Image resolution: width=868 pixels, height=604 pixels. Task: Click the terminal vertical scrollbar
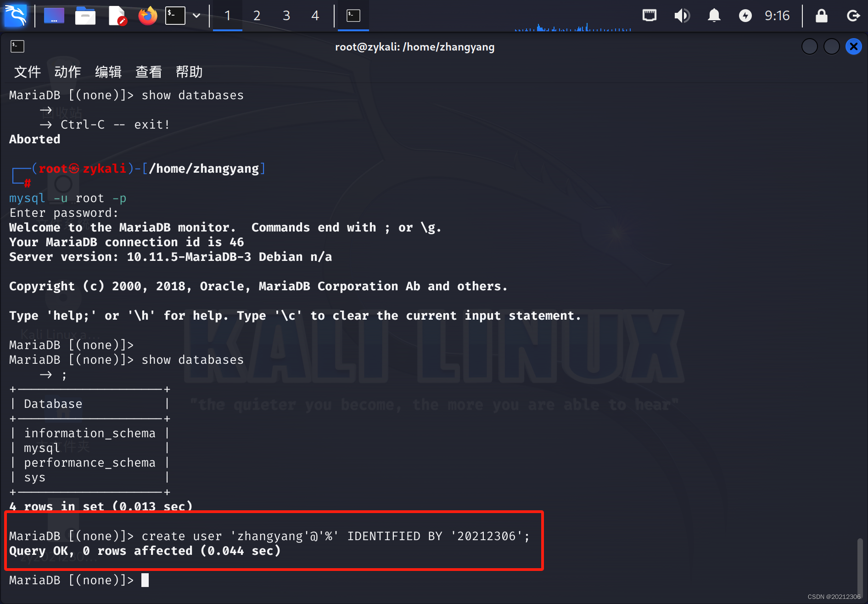860,567
